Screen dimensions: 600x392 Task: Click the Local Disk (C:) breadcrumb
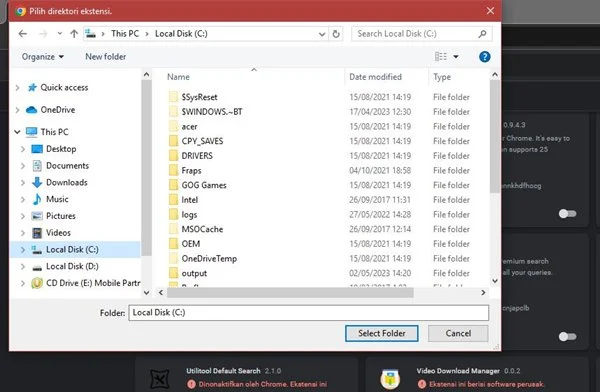[x=181, y=34]
